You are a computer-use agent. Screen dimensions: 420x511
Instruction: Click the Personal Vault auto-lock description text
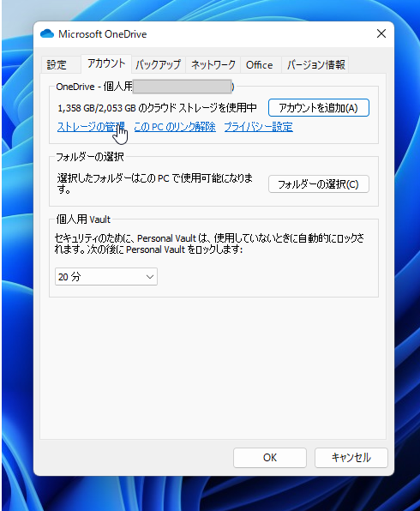tap(209, 243)
